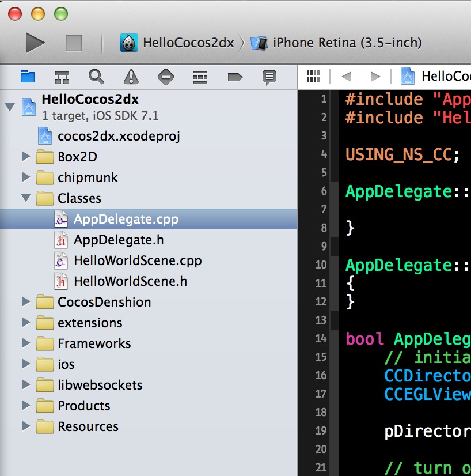Select the Frameworks folder row

pyautogui.click(x=149, y=343)
